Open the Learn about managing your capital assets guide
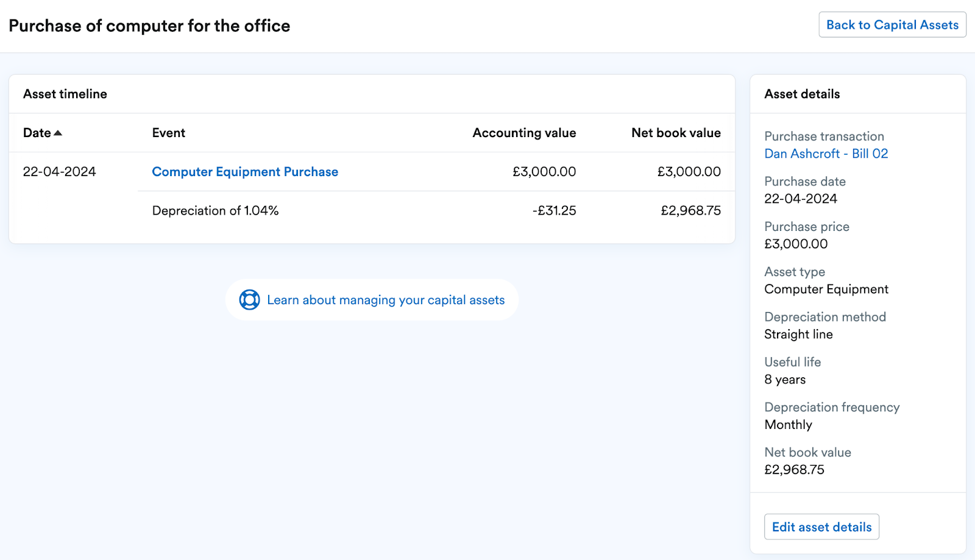Image resolution: width=975 pixels, height=560 pixels. click(x=385, y=300)
